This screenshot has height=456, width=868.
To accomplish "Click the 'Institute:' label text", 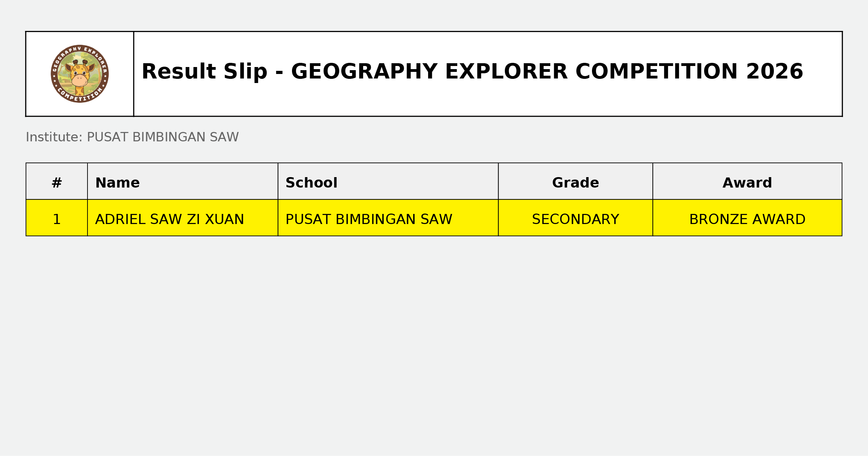I will pyautogui.click(x=54, y=137).
